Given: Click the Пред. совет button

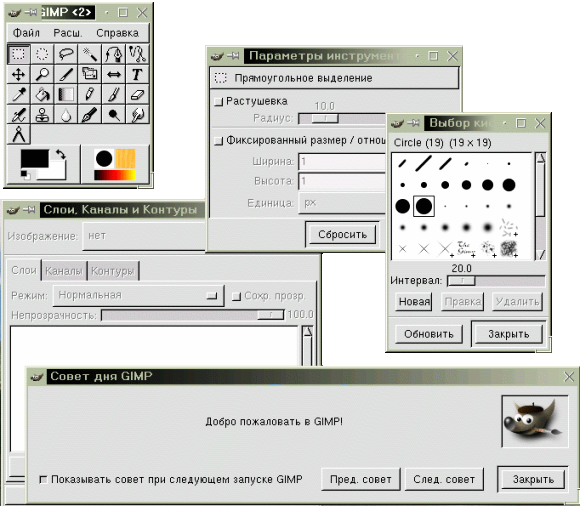Looking at the screenshot, I should [x=361, y=479].
